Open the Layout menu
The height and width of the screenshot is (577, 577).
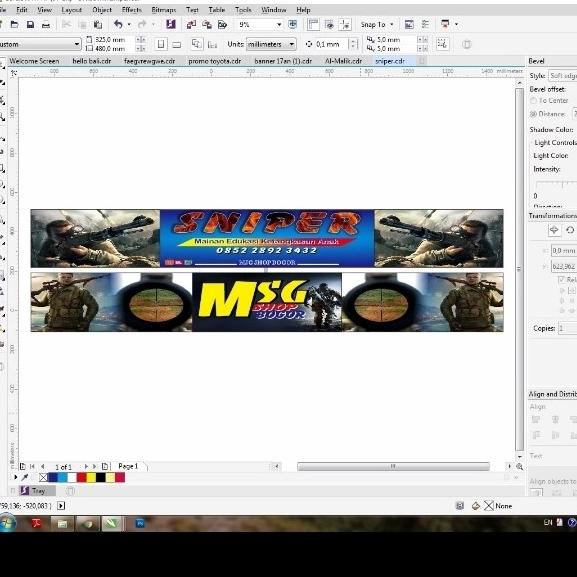[x=71, y=10]
